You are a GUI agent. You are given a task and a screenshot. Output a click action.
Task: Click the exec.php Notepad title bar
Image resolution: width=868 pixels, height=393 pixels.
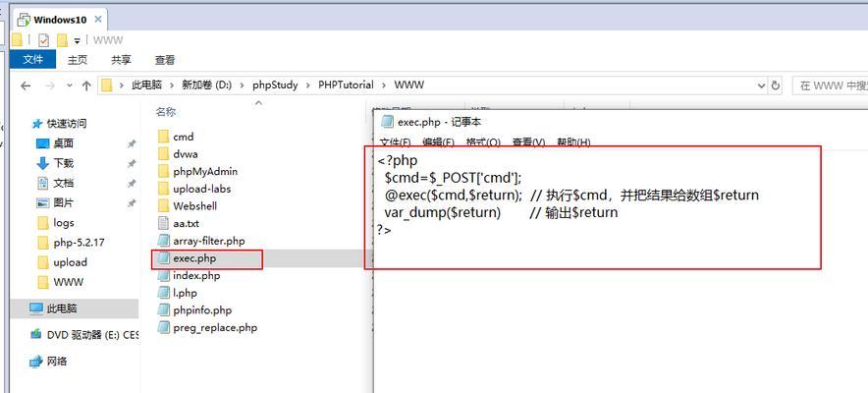(x=620, y=123)
